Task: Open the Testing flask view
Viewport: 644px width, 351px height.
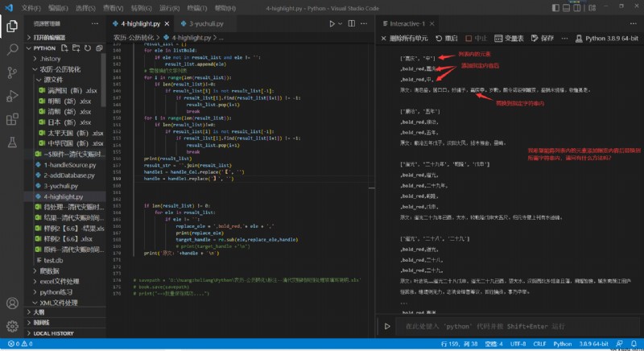Action: (12, 142)
